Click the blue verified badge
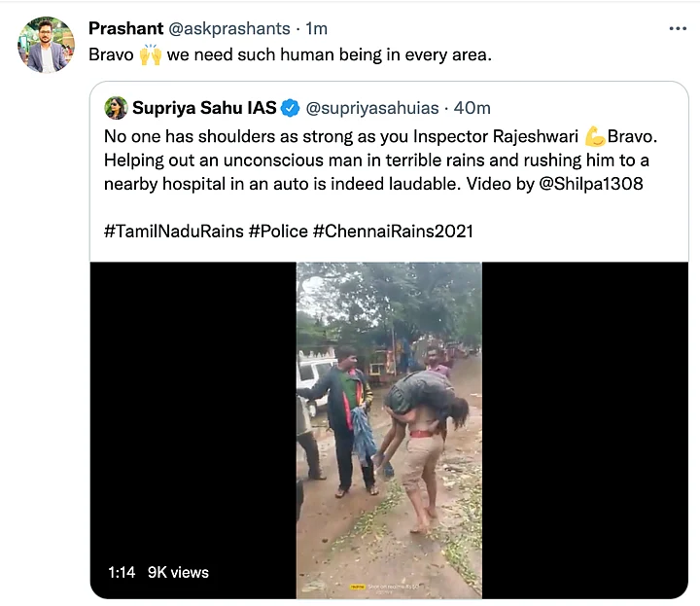The width and height of the screenshot is (700, 606). tap(291, 108)
